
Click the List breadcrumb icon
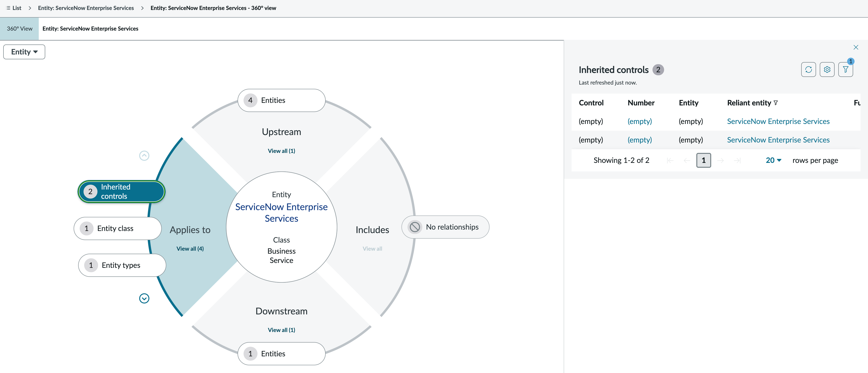coord(8,8)
